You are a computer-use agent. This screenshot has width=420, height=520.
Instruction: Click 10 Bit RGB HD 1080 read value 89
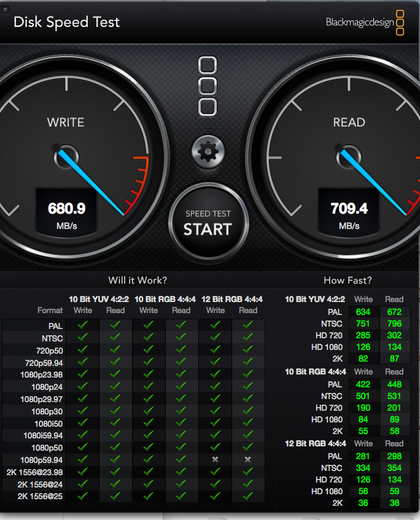394,419
